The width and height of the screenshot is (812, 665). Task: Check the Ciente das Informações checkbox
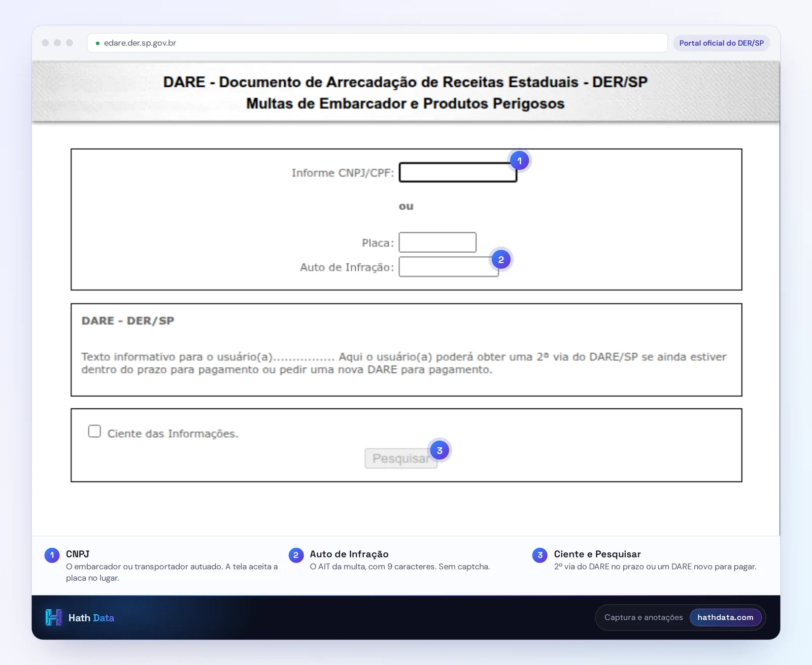click(x=94, y=431)
